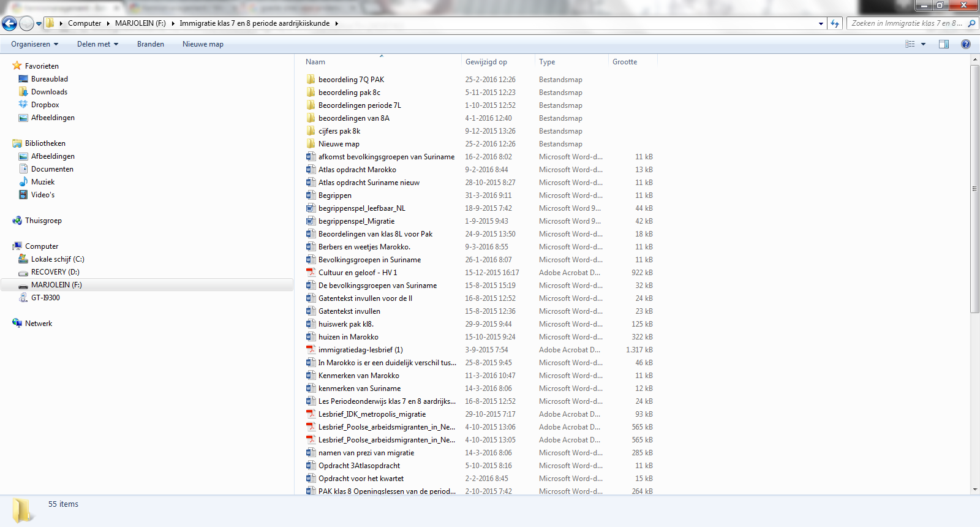Click the Thuisgroep homegroup icon

[17, 221]
